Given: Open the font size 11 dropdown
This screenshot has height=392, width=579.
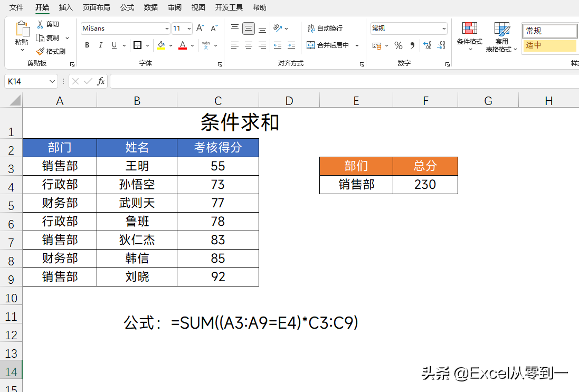Looking at the screenshot, I should (189, 28).
